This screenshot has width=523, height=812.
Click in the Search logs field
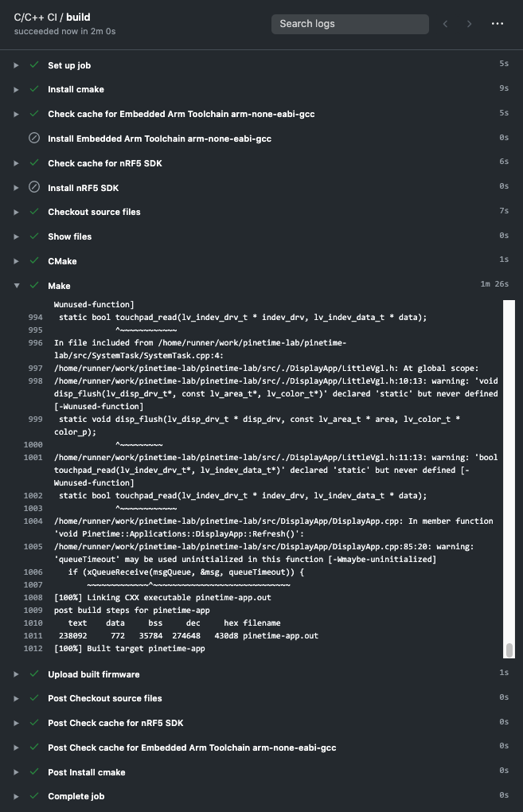(350, 24)
